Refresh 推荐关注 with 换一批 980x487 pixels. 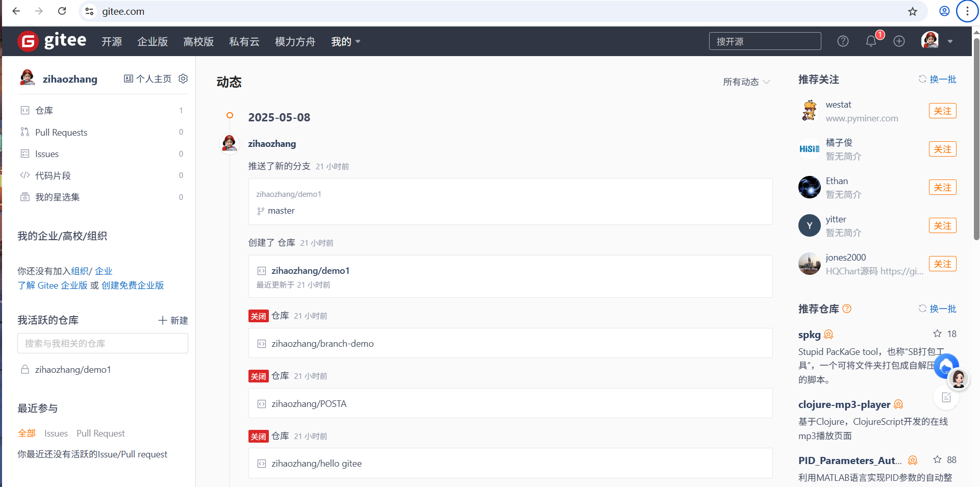938,79
